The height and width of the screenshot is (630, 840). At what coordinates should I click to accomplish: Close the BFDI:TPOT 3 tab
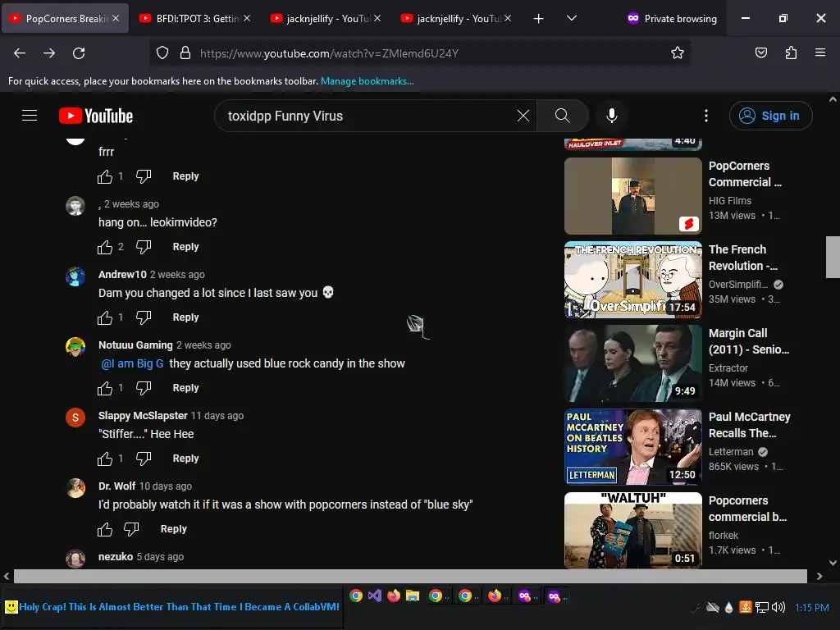pyautogui.click(x=246, y=18)
